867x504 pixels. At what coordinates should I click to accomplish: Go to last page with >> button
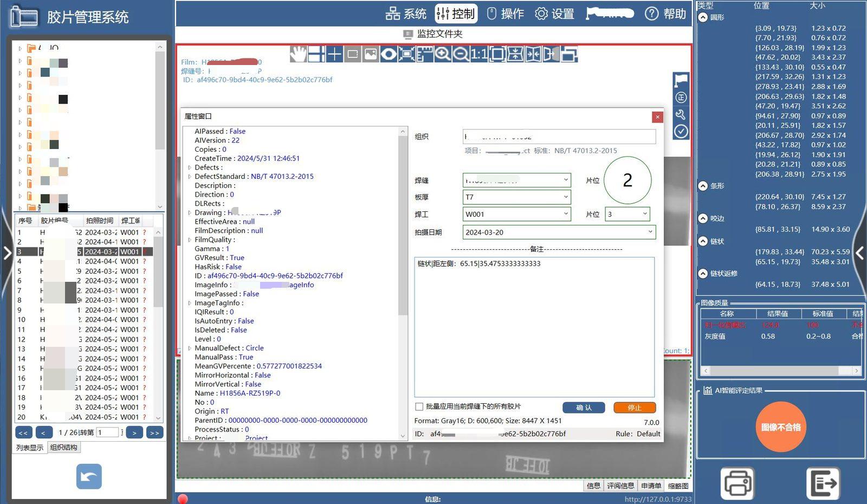(x=154, y=432)
